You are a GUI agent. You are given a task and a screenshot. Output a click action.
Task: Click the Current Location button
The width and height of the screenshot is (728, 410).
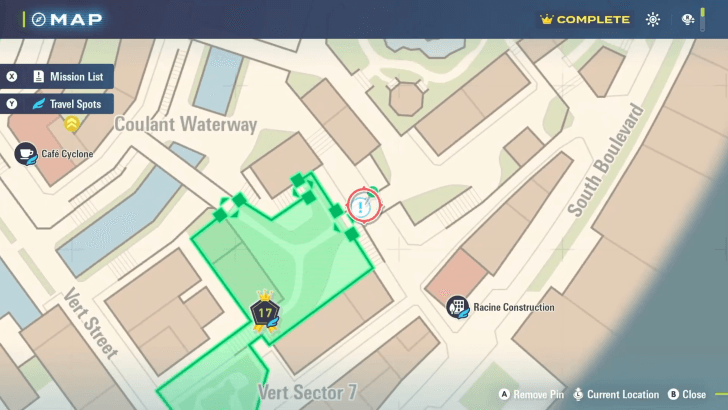coord(616,394)
